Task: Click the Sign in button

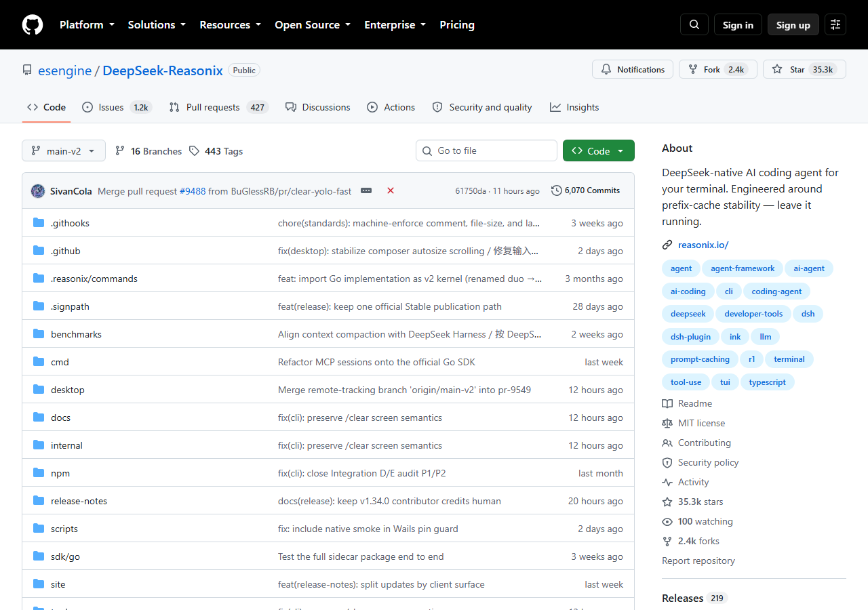Action: tap(738, 25)
